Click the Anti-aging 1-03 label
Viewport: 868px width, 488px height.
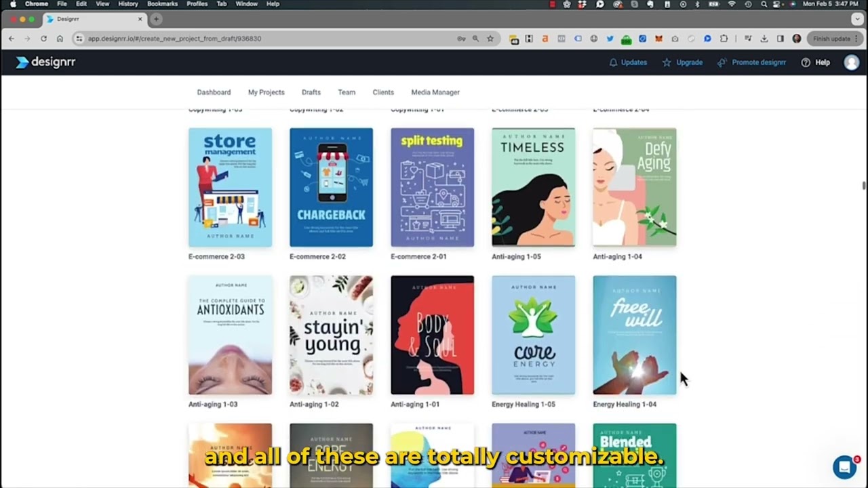pyautogui.click(x=213, y=404)
